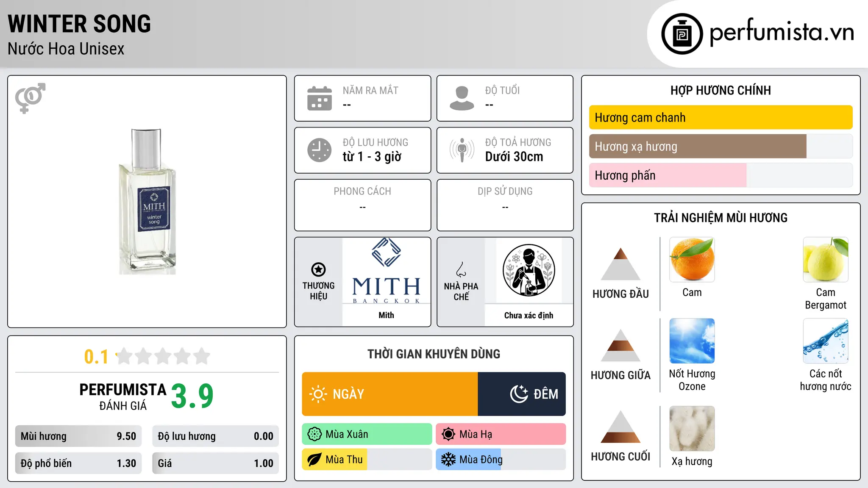Viewport: 868px width, 488px height.
Task: Click the DỊP SỬ DỤNG occasion card
Action: [x=505, y=205]
